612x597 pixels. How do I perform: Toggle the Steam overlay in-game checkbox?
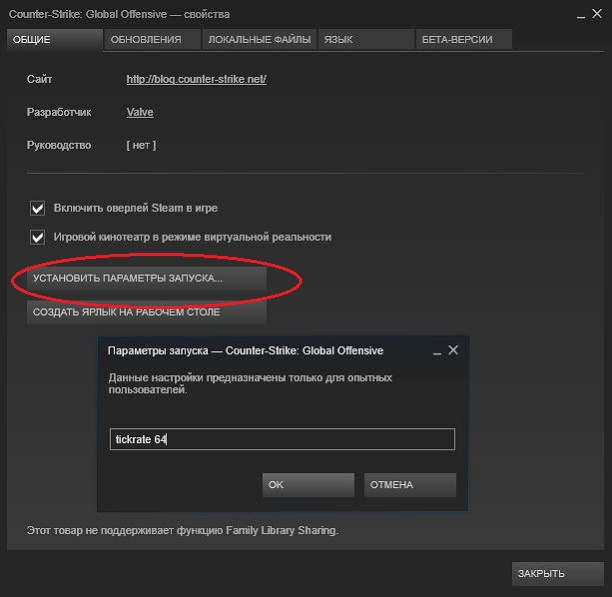[37, 208]
